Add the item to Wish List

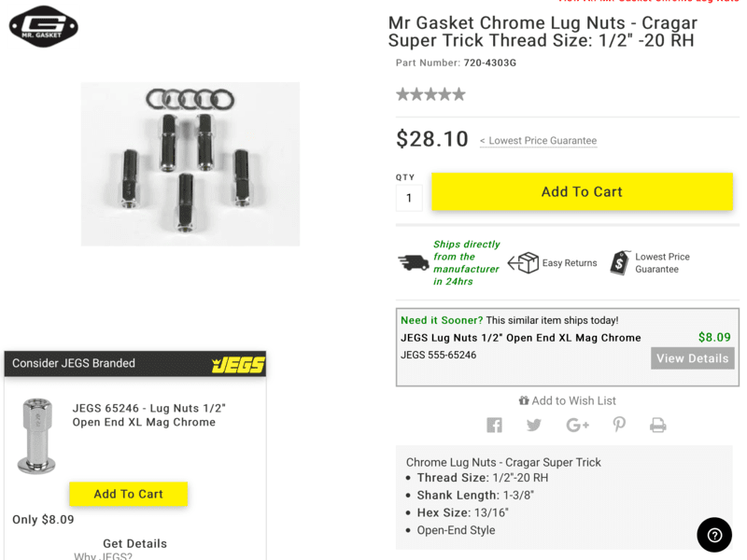pos(567,400)
